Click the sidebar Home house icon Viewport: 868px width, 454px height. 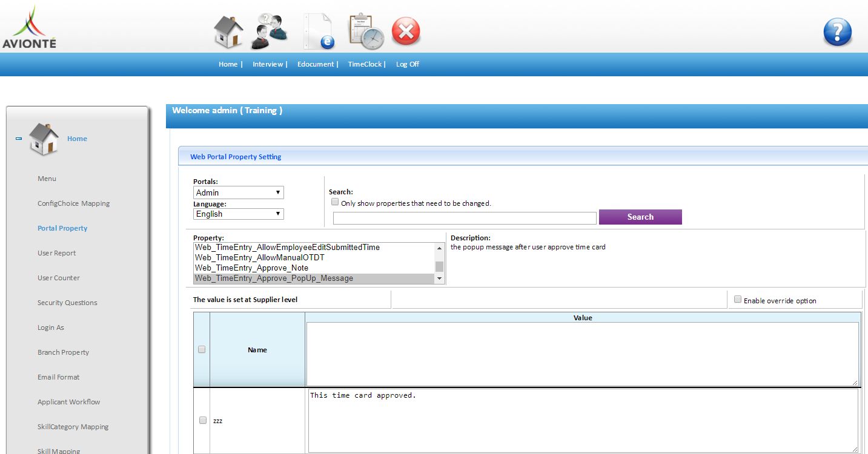44,139
